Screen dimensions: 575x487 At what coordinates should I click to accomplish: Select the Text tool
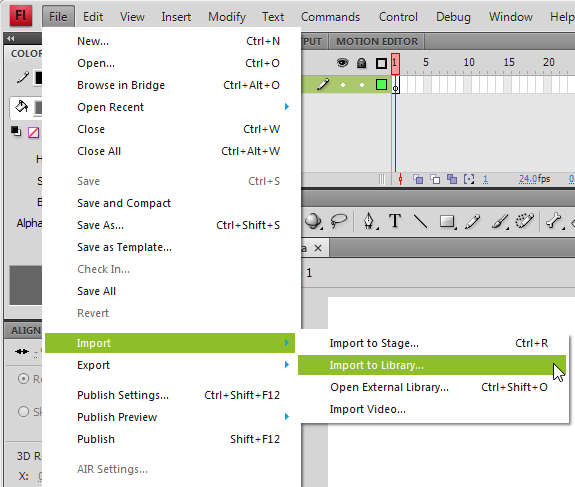click(395, 221)
